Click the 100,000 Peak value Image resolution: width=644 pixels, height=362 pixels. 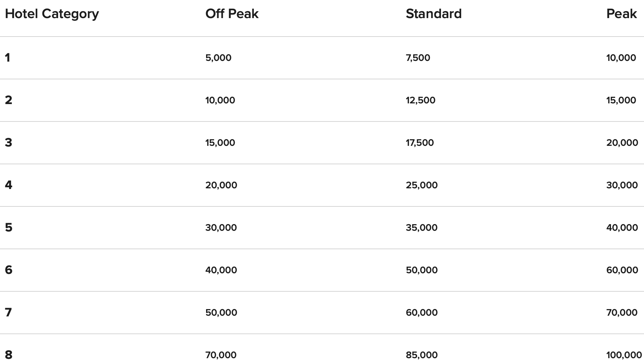tap(624, 355)
